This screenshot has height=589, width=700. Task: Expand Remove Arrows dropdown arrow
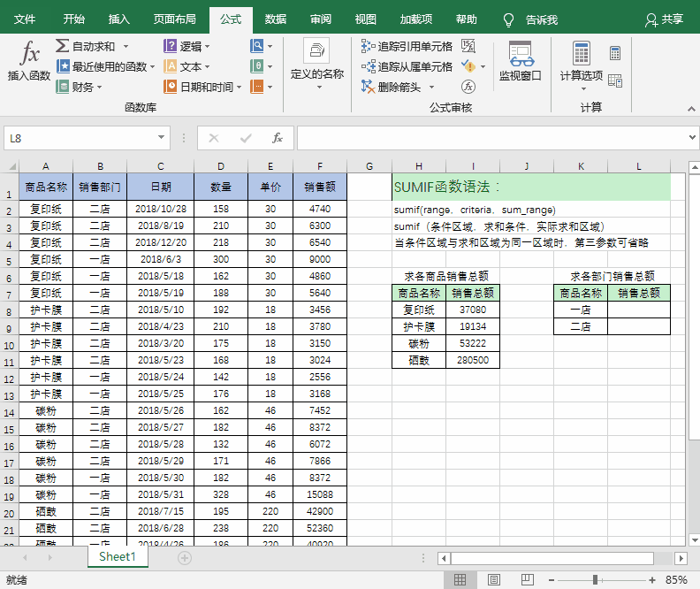point(431,87)
